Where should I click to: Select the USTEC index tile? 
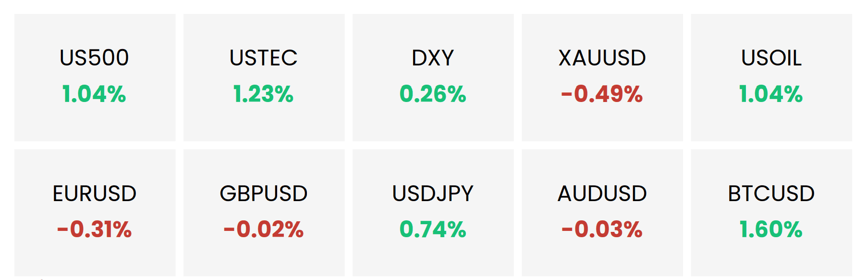click(x=264, y=77)
